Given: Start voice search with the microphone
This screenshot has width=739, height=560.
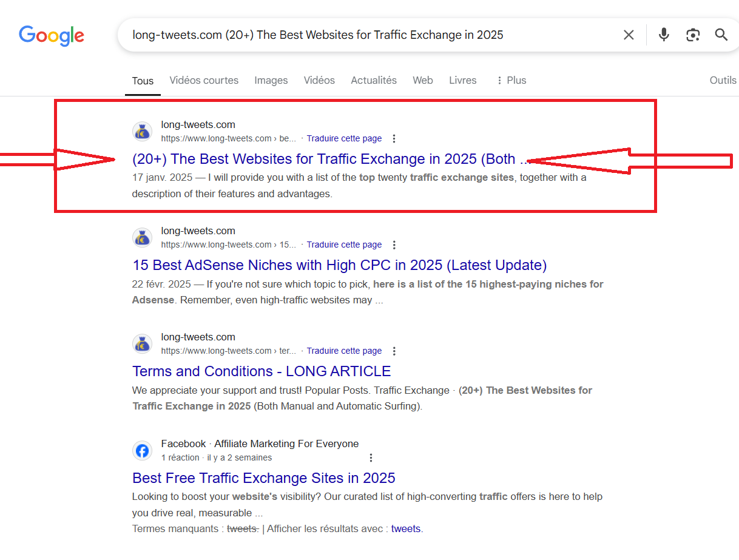Looking at the screenshot, I should 664,35.
